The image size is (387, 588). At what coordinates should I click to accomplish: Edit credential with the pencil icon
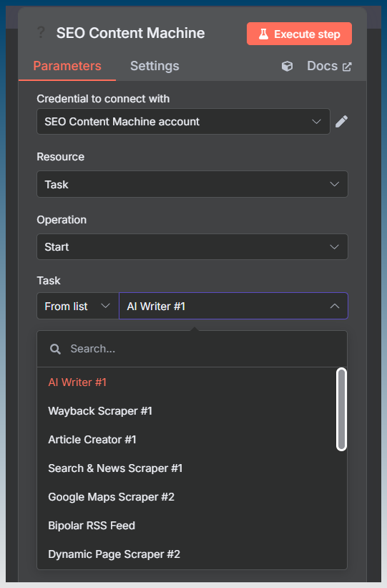pos(341,122)
